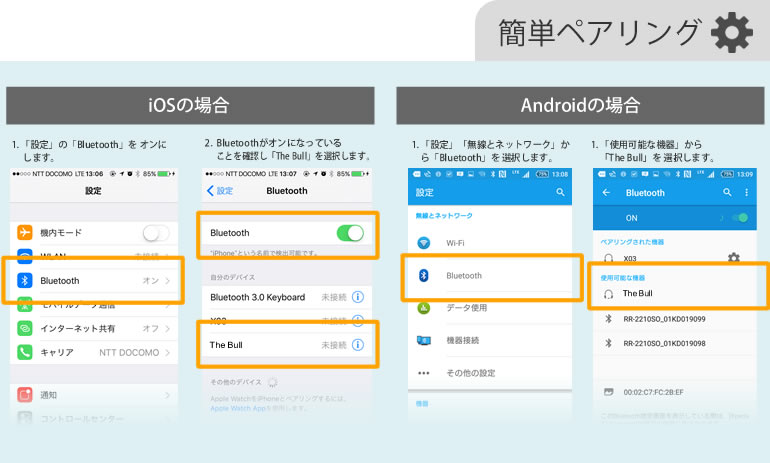This screenshot has width=770, height=463.
Task: Select Bluetooth 3.0 Keyboard device
Action: [x=287, y=297]
